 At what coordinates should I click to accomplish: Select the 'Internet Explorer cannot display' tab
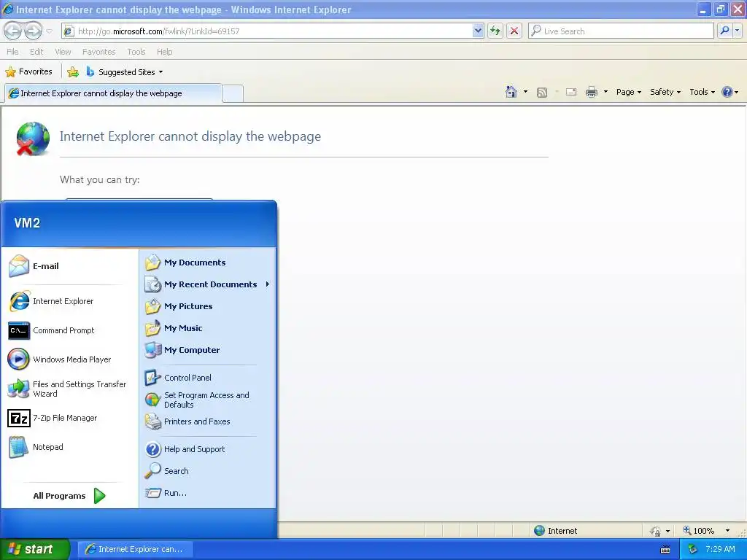coord(113,93)
